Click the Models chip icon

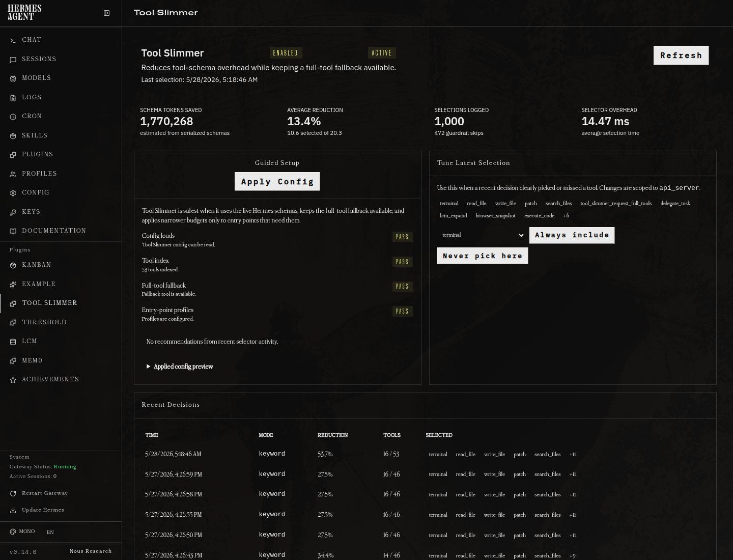(13, 78)
